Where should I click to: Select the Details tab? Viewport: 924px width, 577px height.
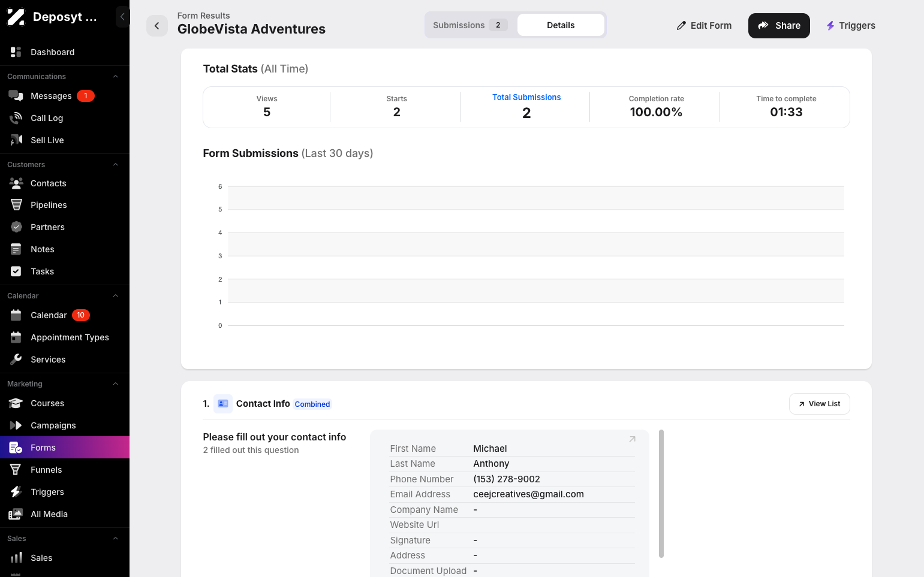click(561, 25)
